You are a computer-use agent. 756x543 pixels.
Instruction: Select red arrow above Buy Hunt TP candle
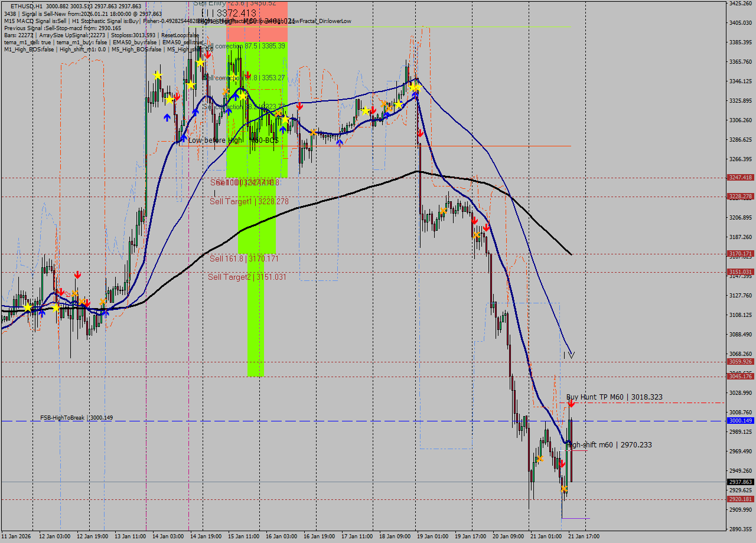[571, 404]
